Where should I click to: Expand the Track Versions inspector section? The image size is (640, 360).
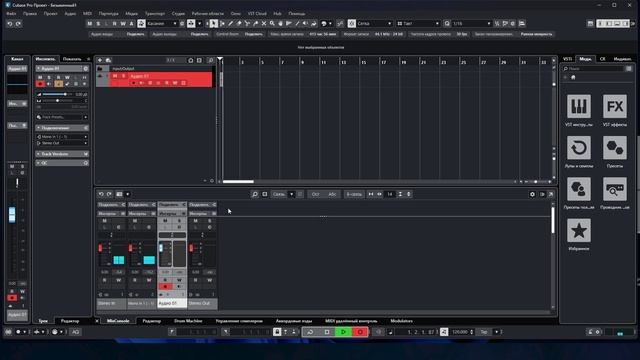pyautogui.click(x=62, y=154)
